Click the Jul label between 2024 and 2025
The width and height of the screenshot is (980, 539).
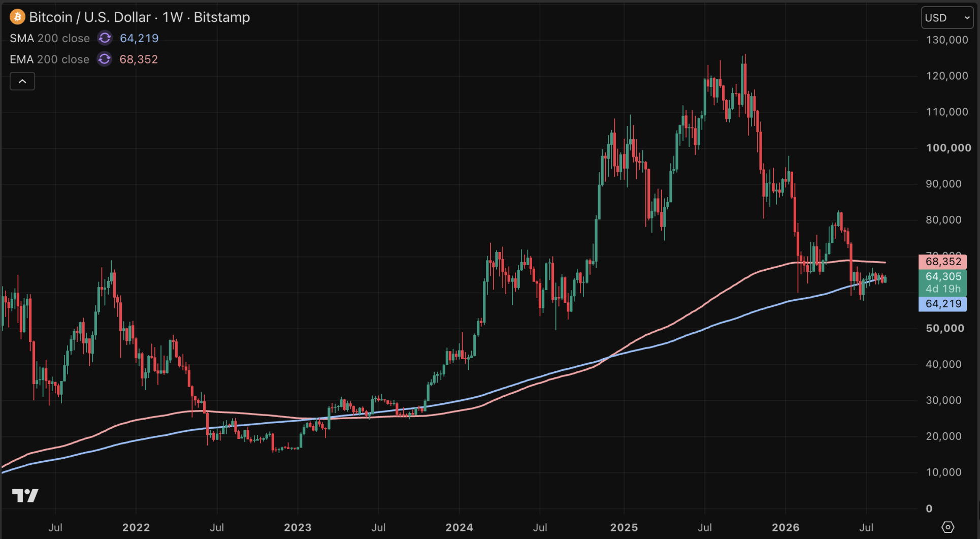coord(540,527)
